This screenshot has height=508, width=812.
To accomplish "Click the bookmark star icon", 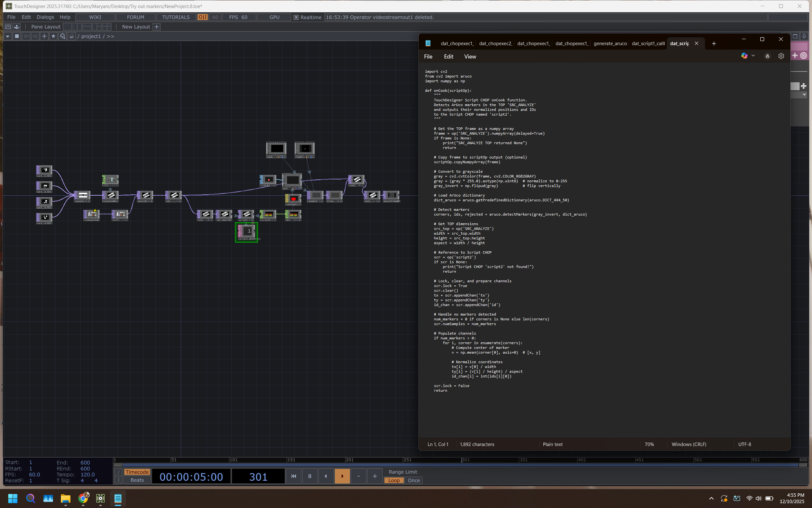I will (x=53, y=36).
